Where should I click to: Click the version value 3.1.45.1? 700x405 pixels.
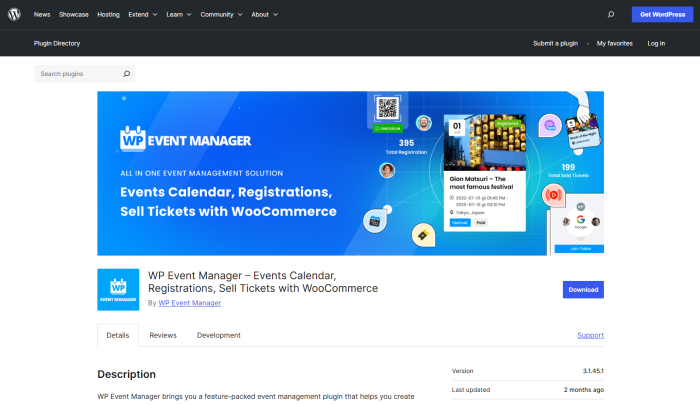pos(593,371)
